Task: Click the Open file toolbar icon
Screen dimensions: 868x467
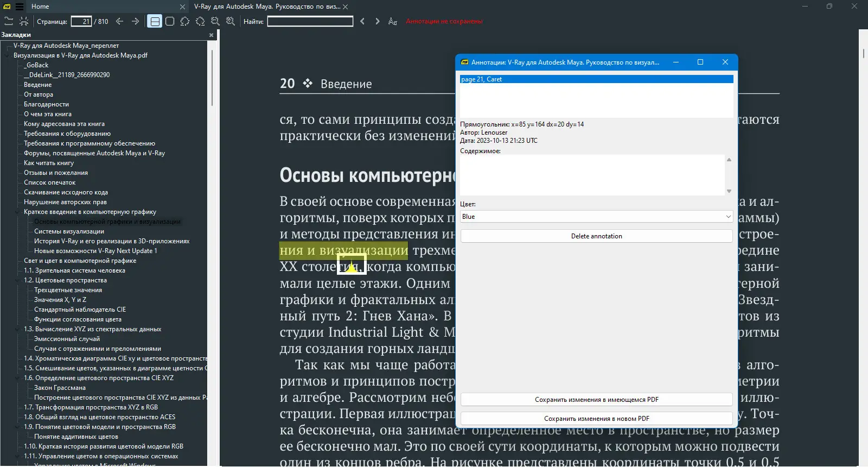Action: (9, 21)
